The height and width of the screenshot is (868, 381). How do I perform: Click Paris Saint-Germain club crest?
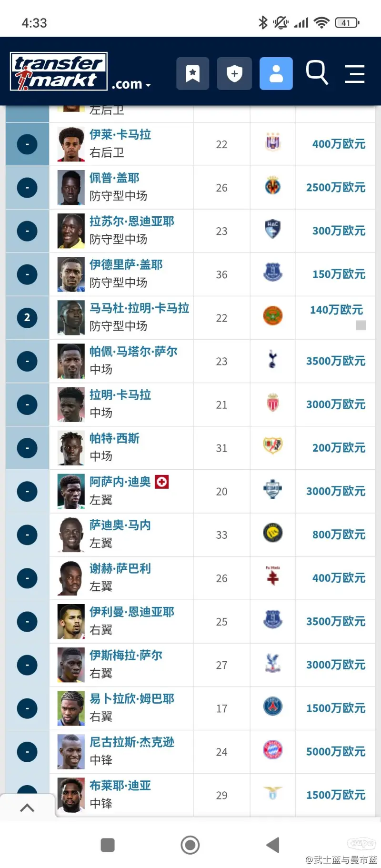tap(273, 707)
